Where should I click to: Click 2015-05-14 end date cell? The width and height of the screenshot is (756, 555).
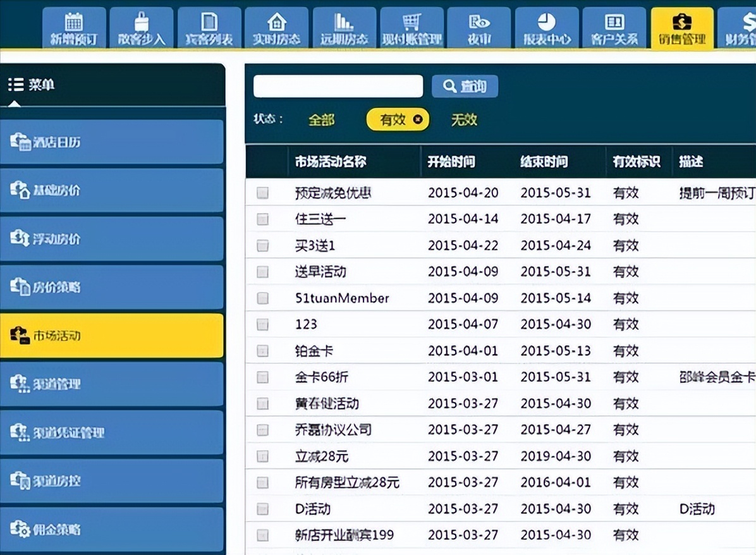tap(556, 298)
